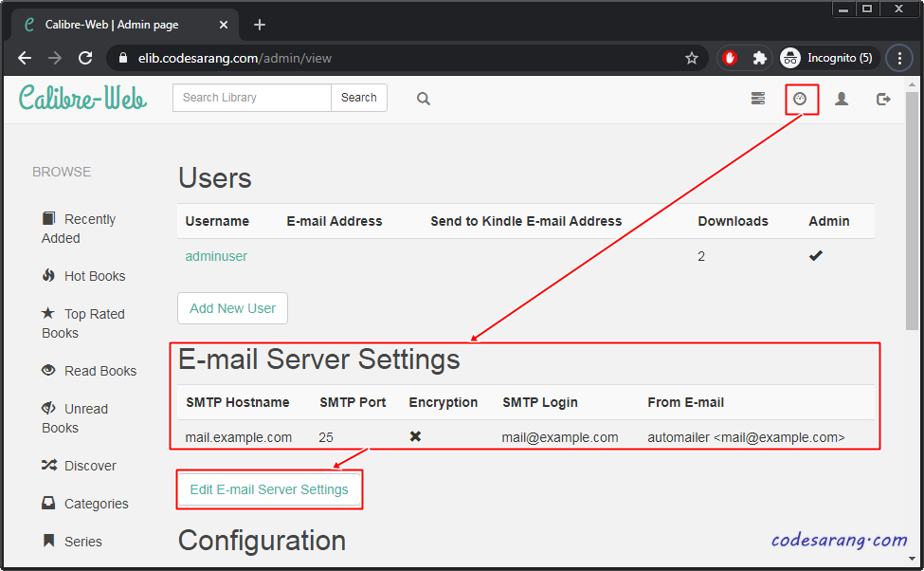Click the Downloads column header

[x=734, y=221]
